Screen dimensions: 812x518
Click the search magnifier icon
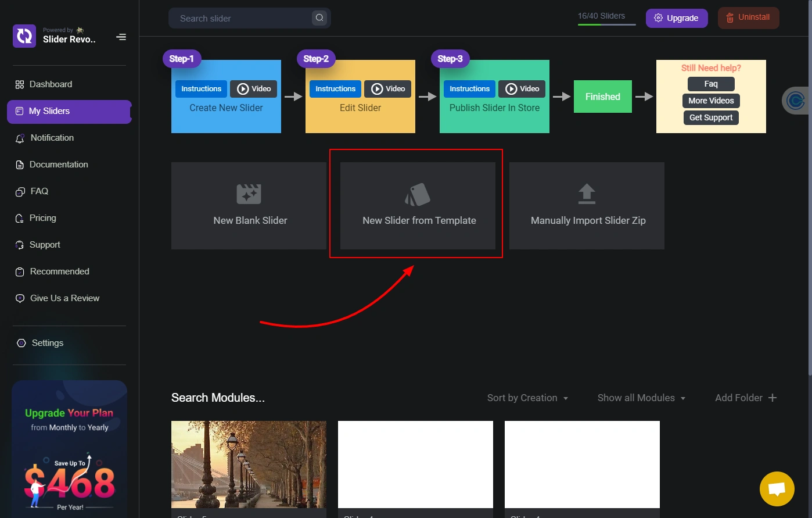coord(319,18)
